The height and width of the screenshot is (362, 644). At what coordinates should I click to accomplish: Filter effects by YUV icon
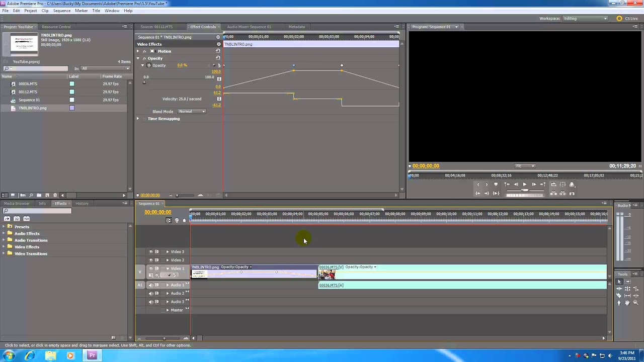coord(26,219)
